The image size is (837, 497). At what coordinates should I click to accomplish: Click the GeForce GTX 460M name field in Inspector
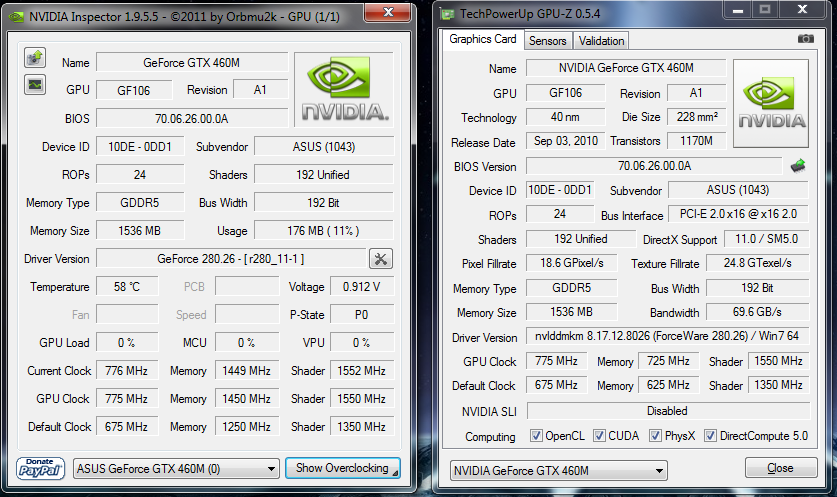click(x=192, y=62)
